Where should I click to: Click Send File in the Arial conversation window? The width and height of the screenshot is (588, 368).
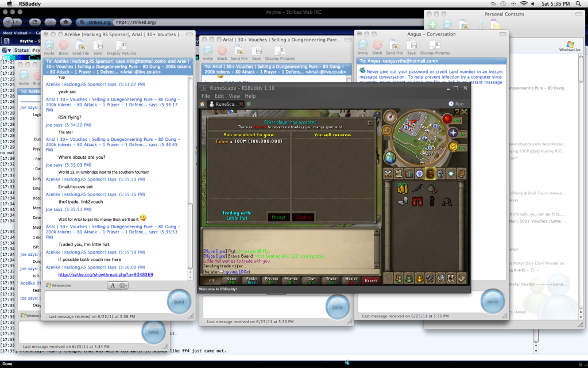click(239, 53)
